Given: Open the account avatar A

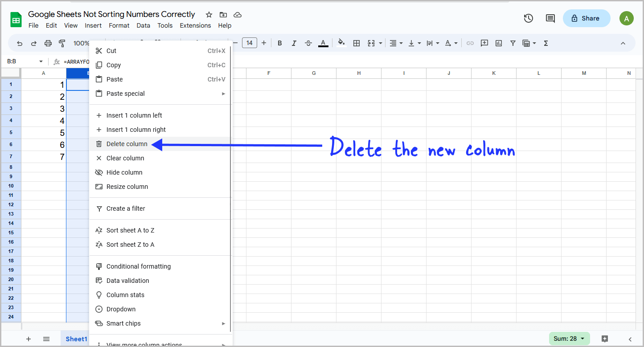Looking at the screenshot, I should (627, 18).
